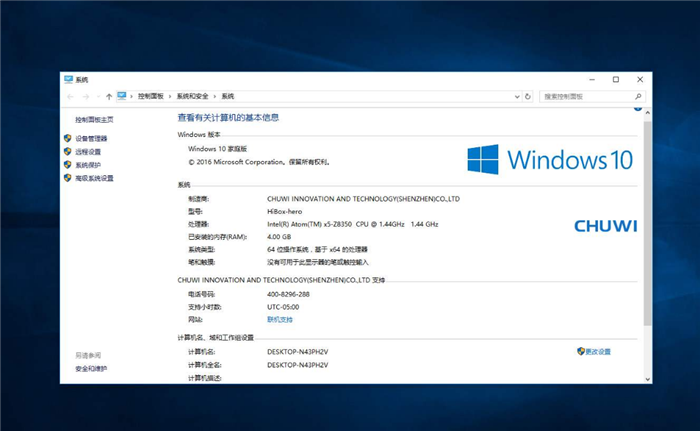Select the 系统和安全 breadcrumb

[192, 96]
